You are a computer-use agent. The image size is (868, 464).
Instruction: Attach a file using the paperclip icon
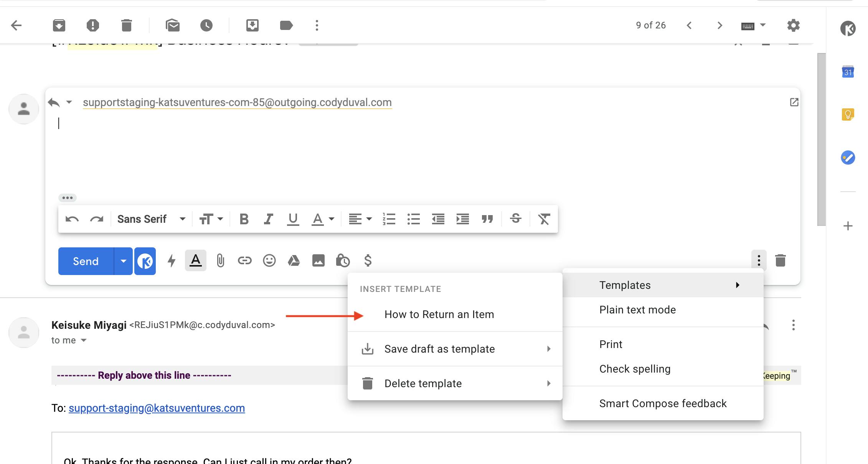(x=220, y=261)
